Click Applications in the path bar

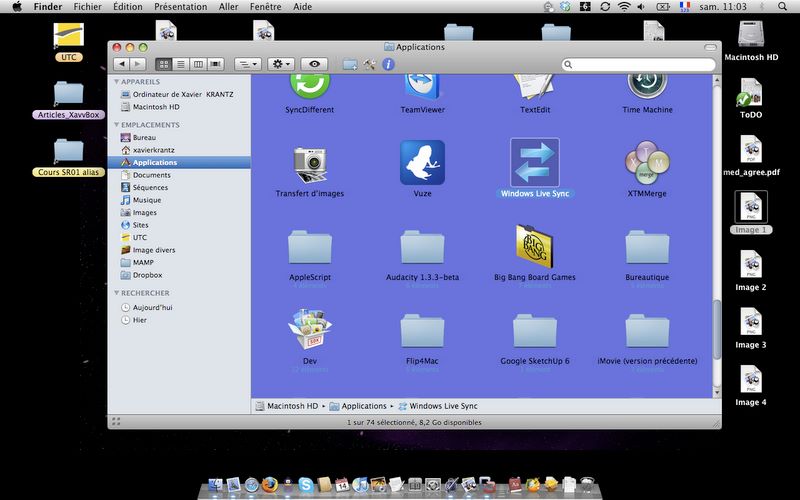[x=358, y=406]
